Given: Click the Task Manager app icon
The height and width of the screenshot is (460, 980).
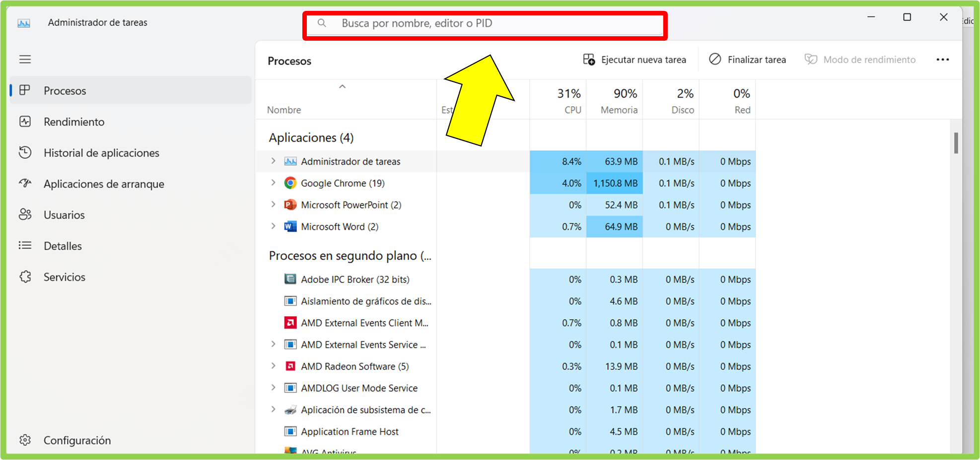Looking at the screenshot, I should 23,22.
